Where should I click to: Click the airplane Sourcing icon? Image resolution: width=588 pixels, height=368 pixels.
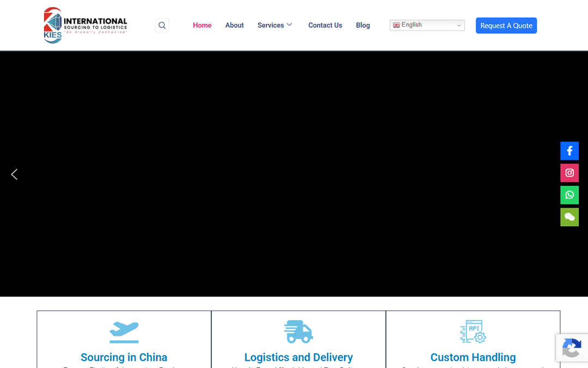point(124,333)
